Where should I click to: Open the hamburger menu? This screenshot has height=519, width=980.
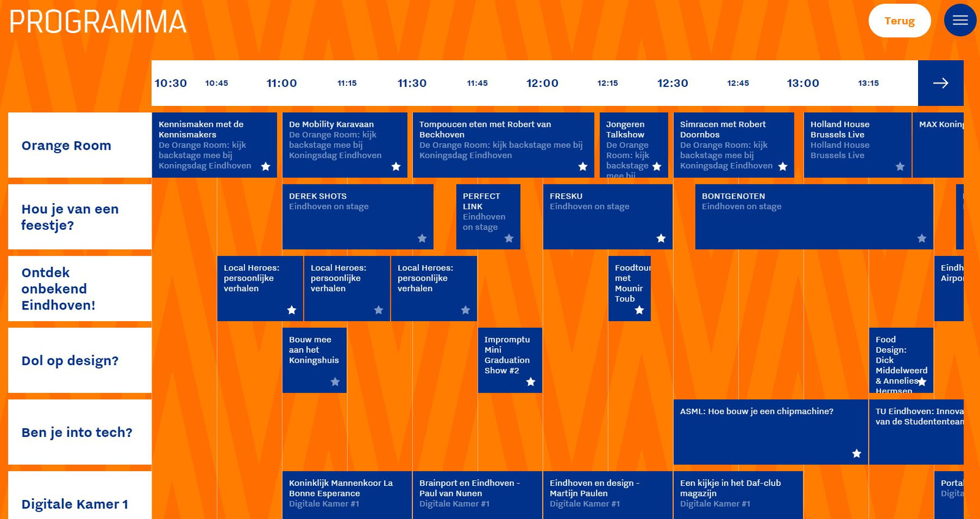pos(960,20)
